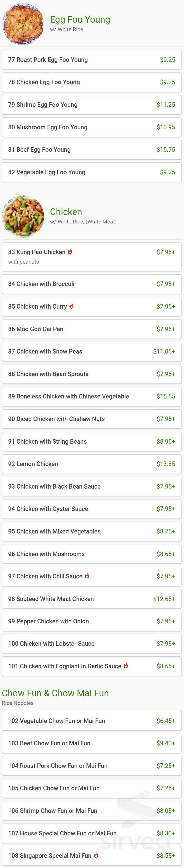Select the spicy icon beside Chicken with Chili Sauce
184x868 pixels.
click(x=87, y=576)
